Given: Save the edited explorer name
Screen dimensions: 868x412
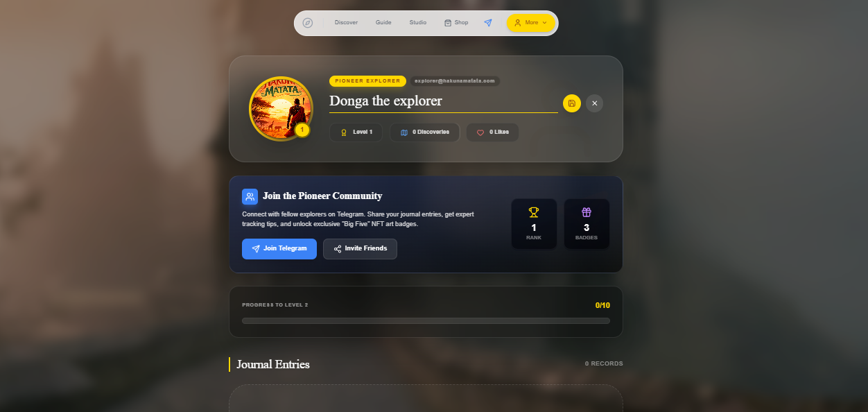Looking at the screenshot, I should [572, 103].
